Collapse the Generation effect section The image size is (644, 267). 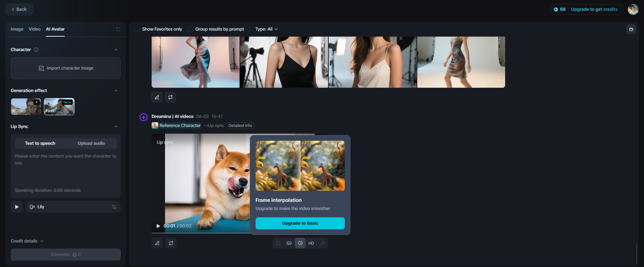coord(116,91)
